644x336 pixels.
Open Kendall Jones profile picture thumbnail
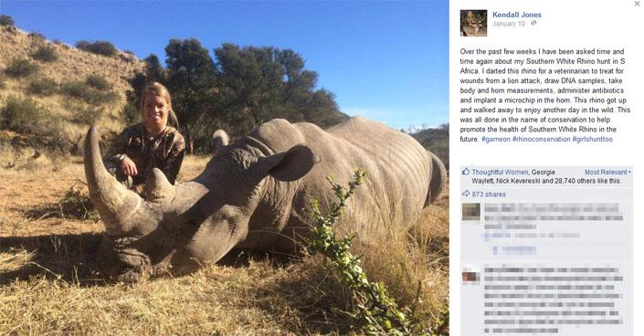click(473, 23)
